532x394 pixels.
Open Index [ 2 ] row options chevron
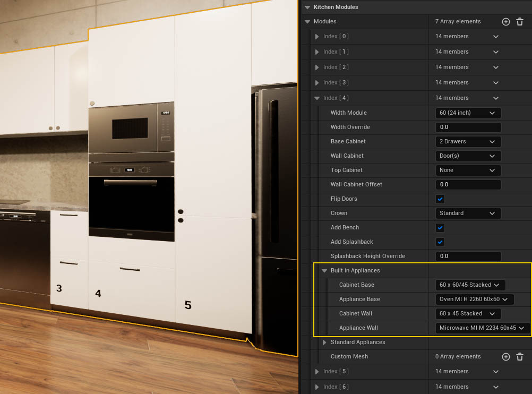click(496, 67)
